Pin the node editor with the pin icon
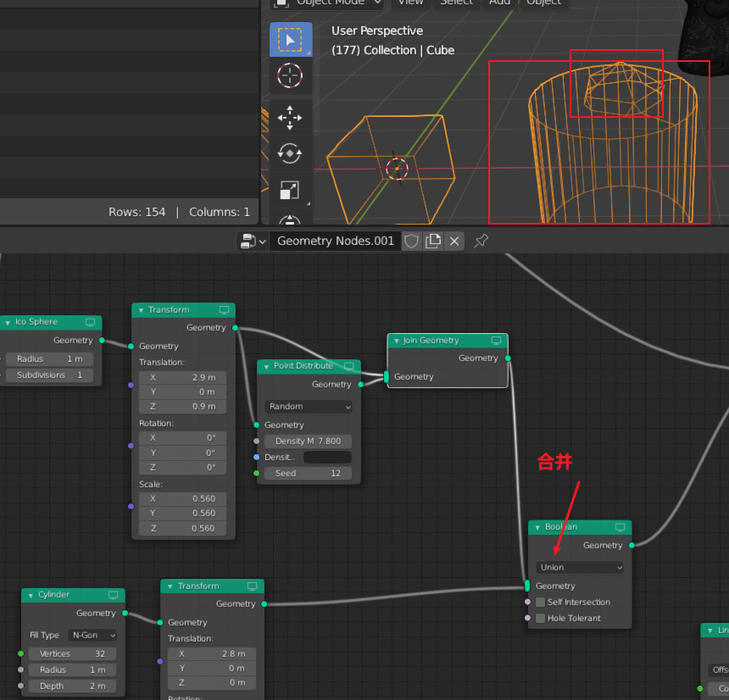 pos(480,242)
